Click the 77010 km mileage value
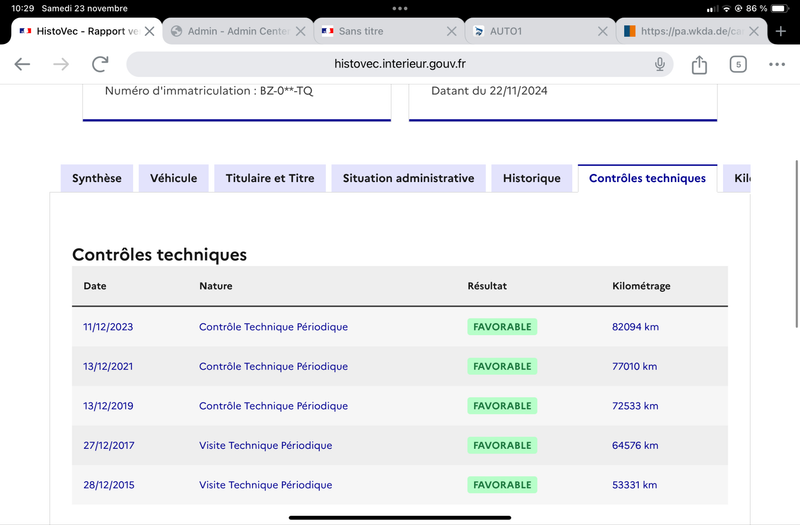The image size is (800, 525). pyautogui.click(x=635, y=366)
